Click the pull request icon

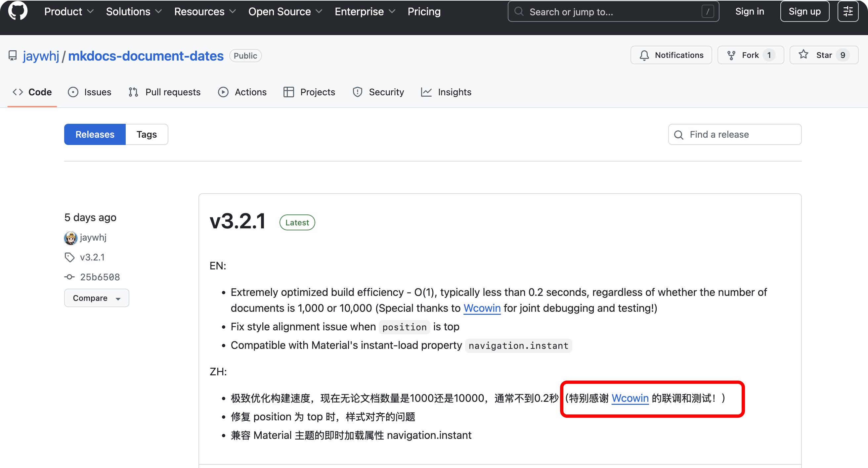coord(133,92)
